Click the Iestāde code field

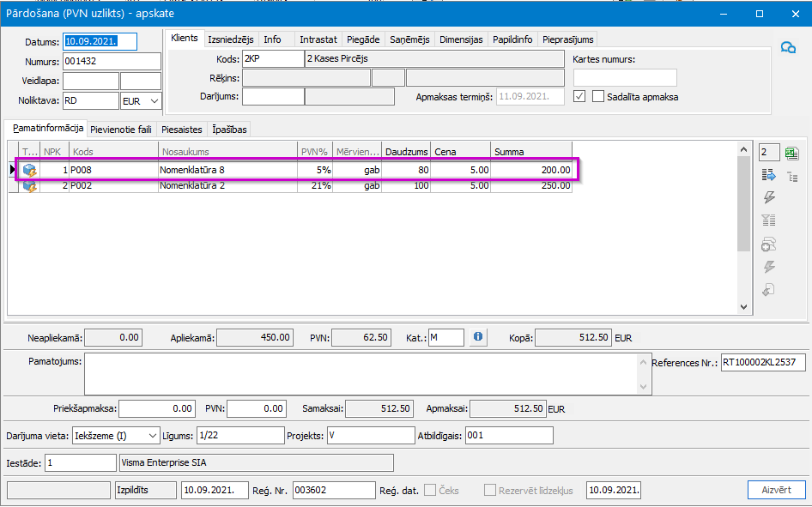point(81,462)
